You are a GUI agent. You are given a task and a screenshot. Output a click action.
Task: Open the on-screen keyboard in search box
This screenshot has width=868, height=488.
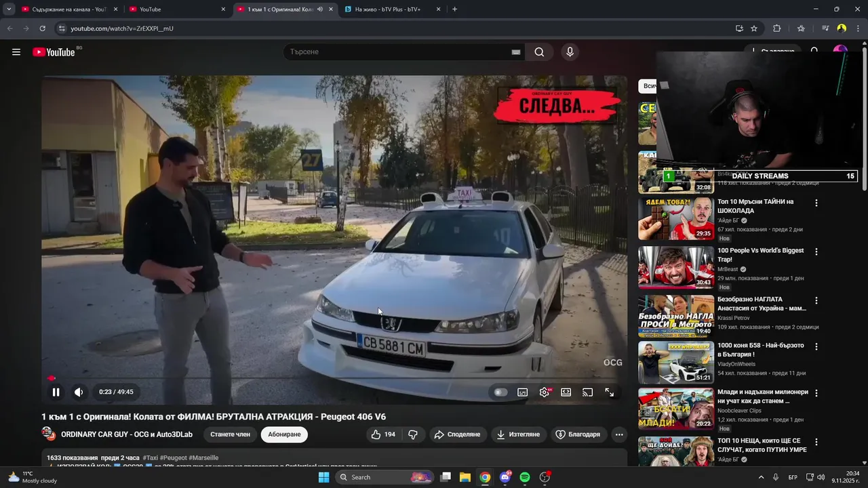[x=515, y=52]
